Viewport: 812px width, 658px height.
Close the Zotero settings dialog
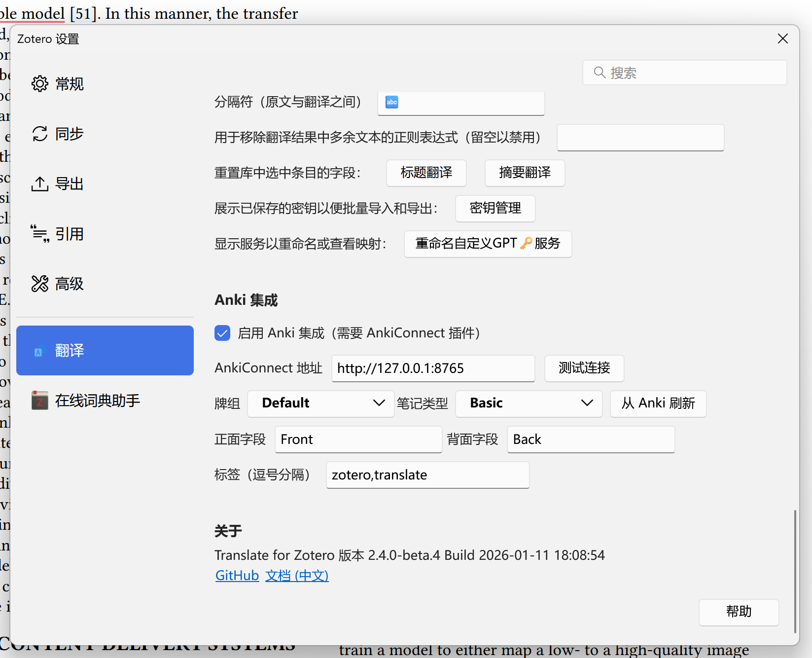tap(782, 38)
